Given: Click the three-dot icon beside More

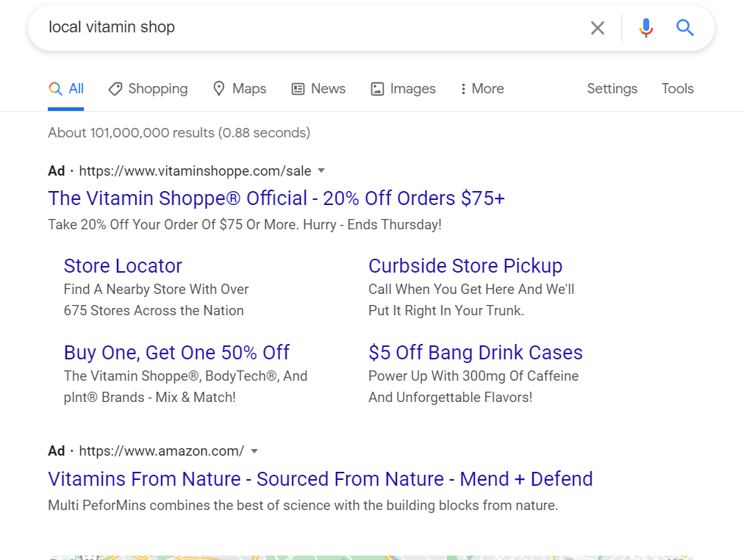Looking at the screenshot, I should 463,89.
